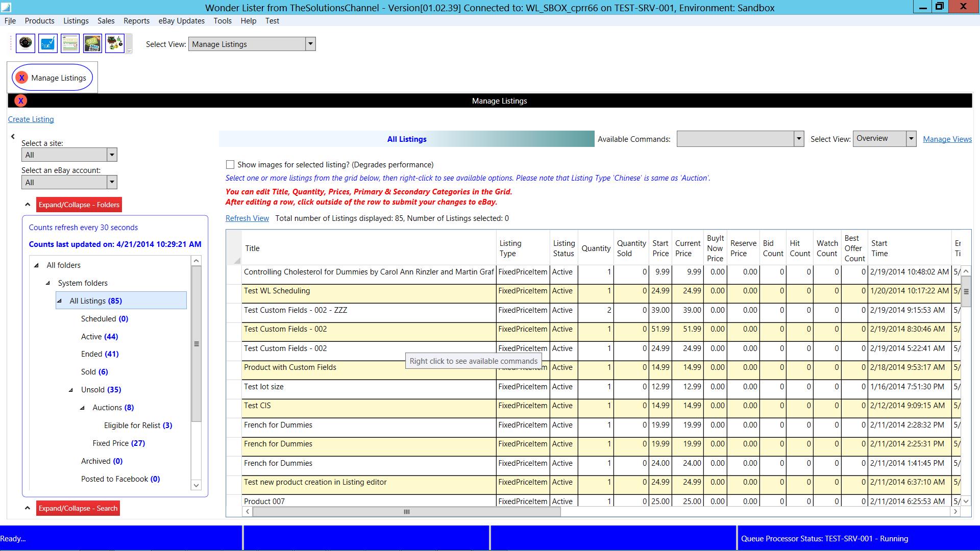This screenshot has height=551, width=980.
Task: Open the listing form toolbar icon
Action: coord(70,43)
